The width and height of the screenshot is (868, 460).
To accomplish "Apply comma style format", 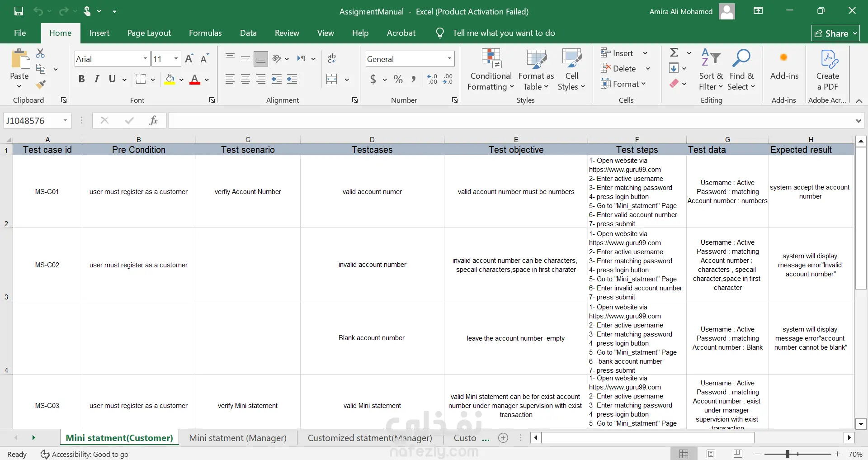I will 414,80.
